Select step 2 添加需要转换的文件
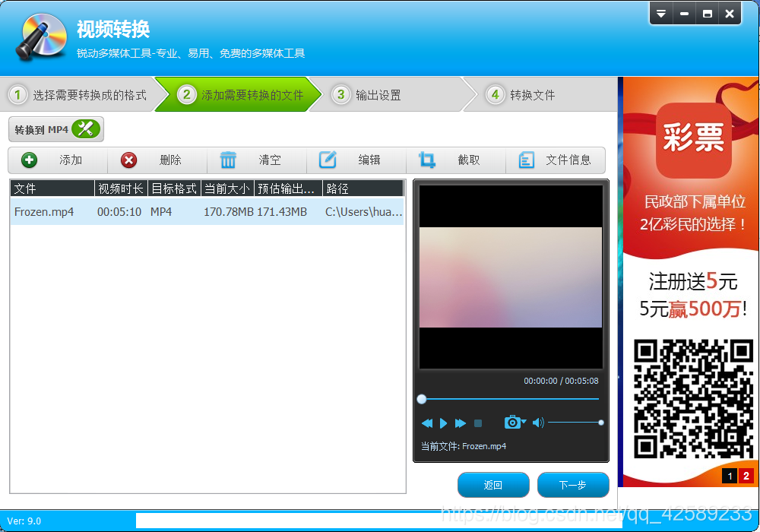Viewport: 760px width, 532px height. click(x=239, y=94)
